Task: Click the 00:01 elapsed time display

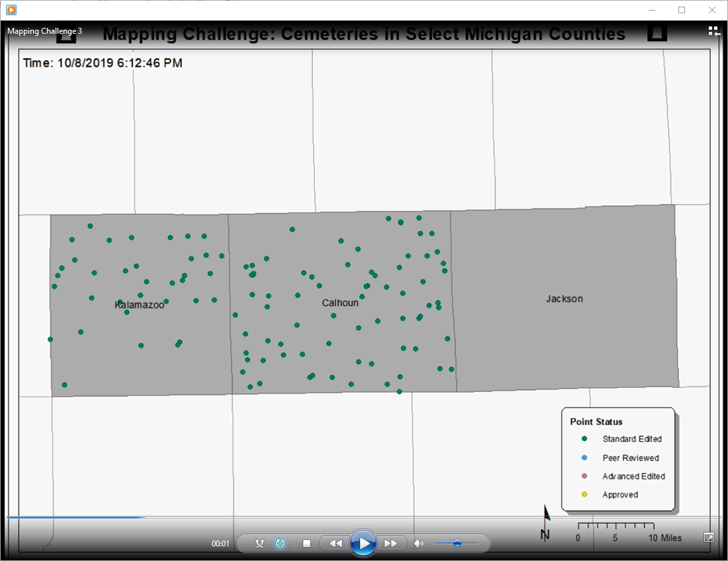Action: point(220,542)
